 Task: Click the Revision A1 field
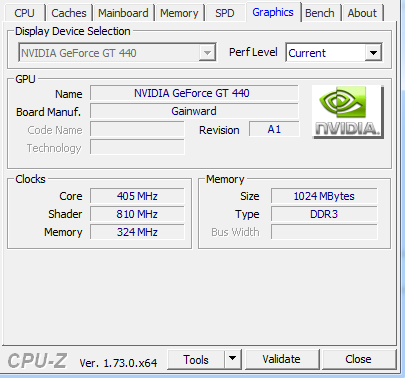click(274, 129)
